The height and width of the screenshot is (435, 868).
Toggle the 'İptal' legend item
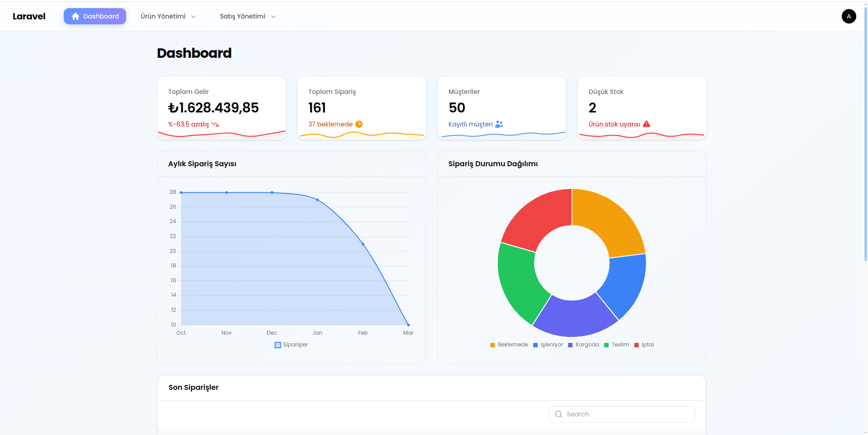(644, 345)
